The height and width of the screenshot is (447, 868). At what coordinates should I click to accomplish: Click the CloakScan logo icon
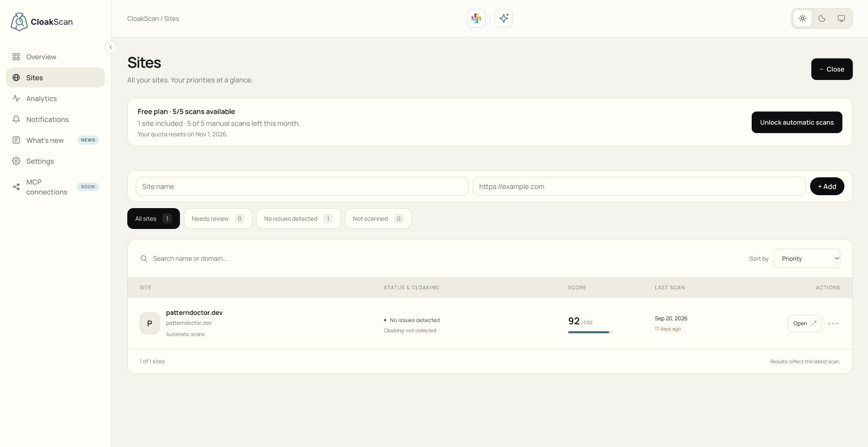(x=19, y=22)
